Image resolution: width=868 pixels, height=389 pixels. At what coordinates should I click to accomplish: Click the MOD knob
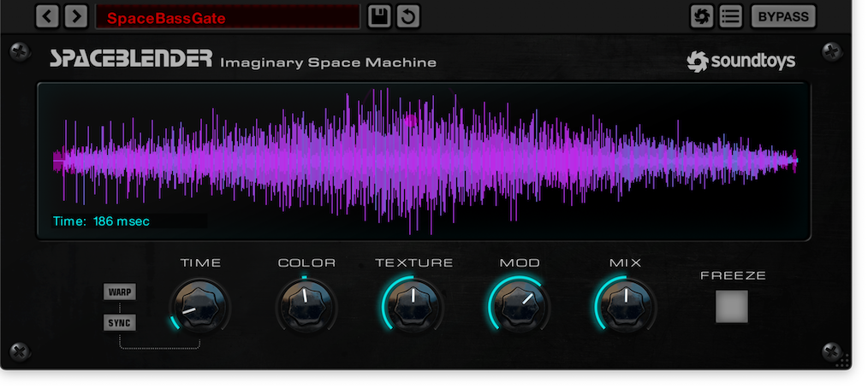520,307
